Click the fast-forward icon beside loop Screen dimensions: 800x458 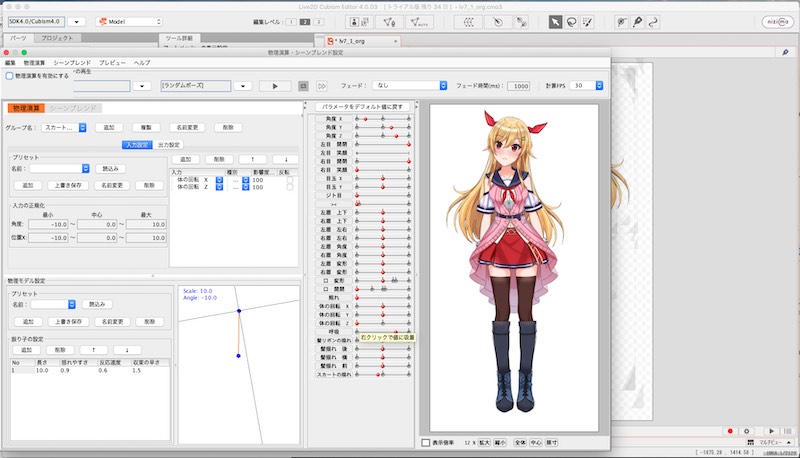pos(321,86)
